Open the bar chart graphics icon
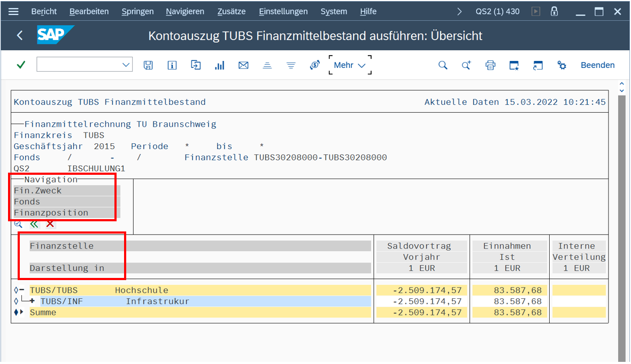Viewport: 631px width, 364px height. click(x=219, y=65)
